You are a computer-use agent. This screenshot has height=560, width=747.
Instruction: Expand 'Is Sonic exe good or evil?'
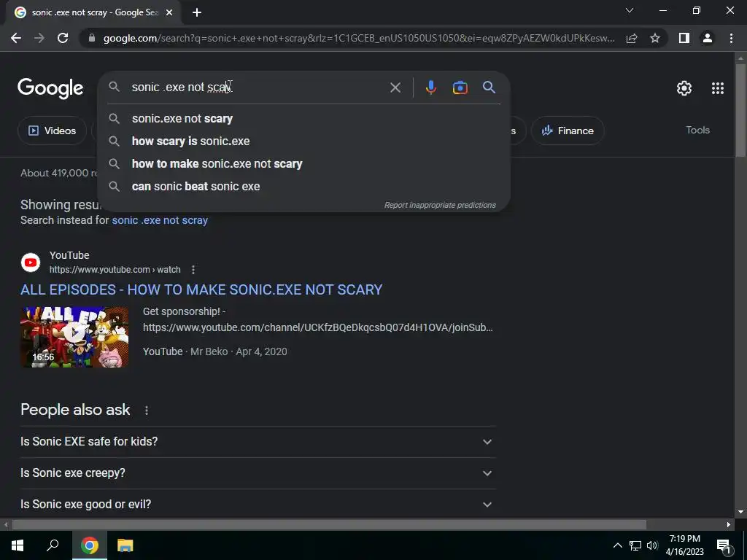(x=258, y=505)
